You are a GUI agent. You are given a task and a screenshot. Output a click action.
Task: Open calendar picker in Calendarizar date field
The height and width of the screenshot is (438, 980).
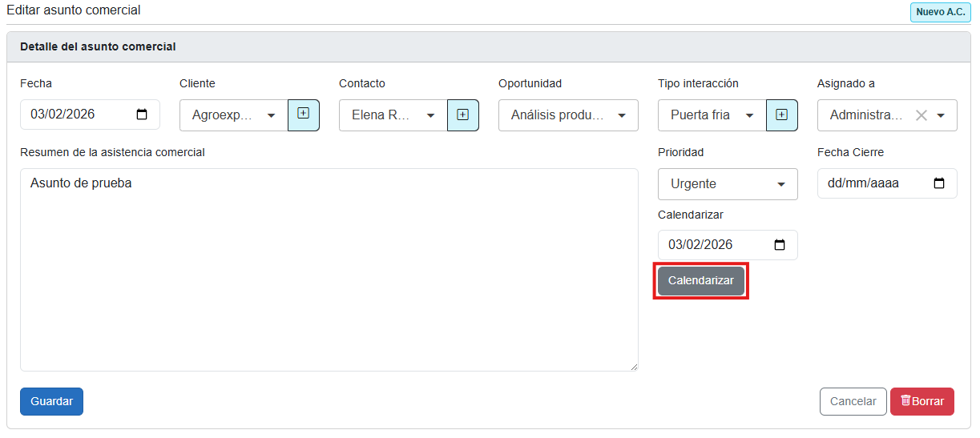pos(780,245)
